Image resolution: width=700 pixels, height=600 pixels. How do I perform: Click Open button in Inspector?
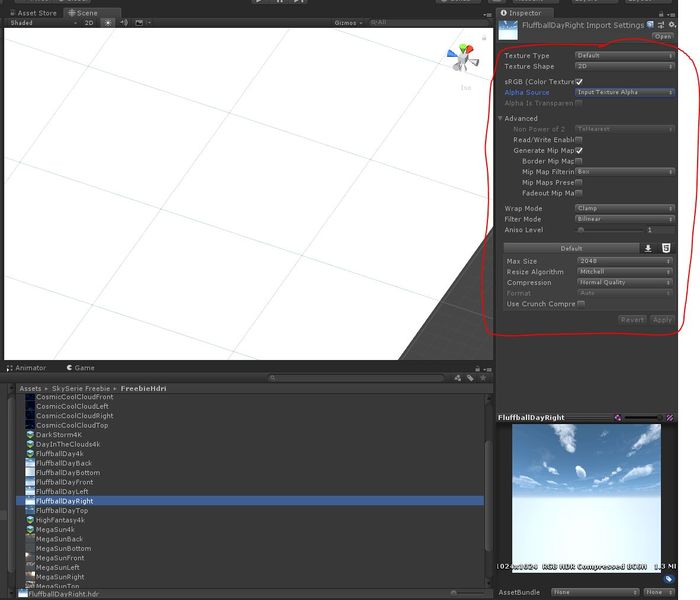point(663,36)
